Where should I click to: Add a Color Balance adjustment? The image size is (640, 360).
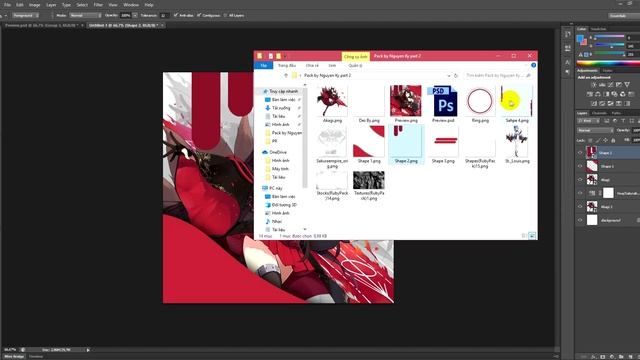(598, 94)
